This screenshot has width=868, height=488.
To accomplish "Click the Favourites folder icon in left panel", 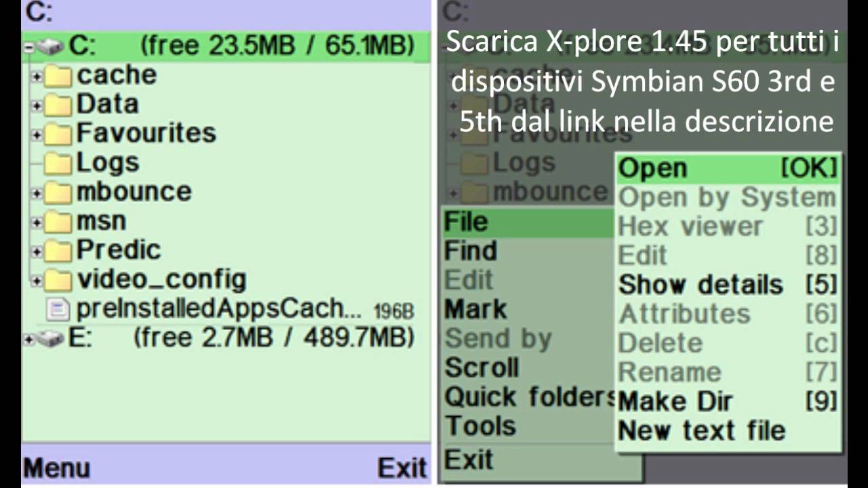I will [58, 134].
